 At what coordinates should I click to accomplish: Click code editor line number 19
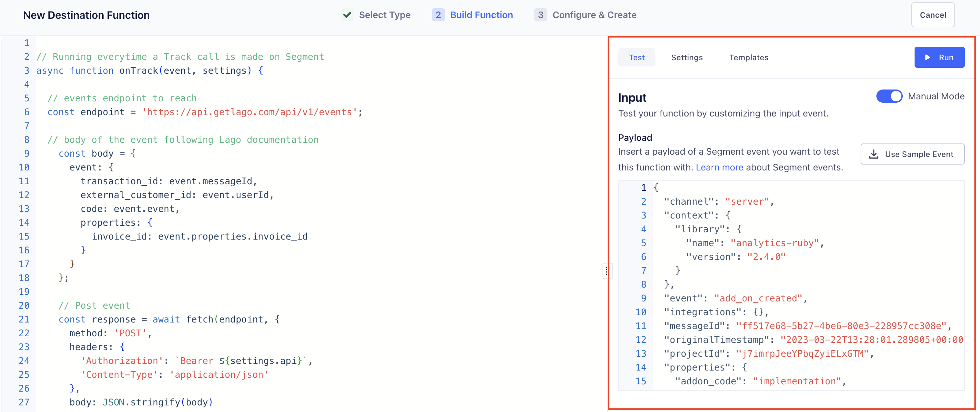coord(24,292)
